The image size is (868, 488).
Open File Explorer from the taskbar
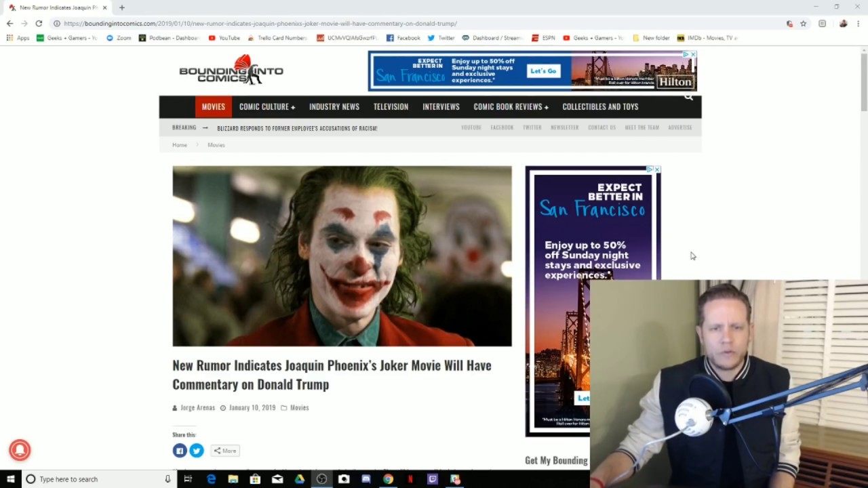(233, 479)
